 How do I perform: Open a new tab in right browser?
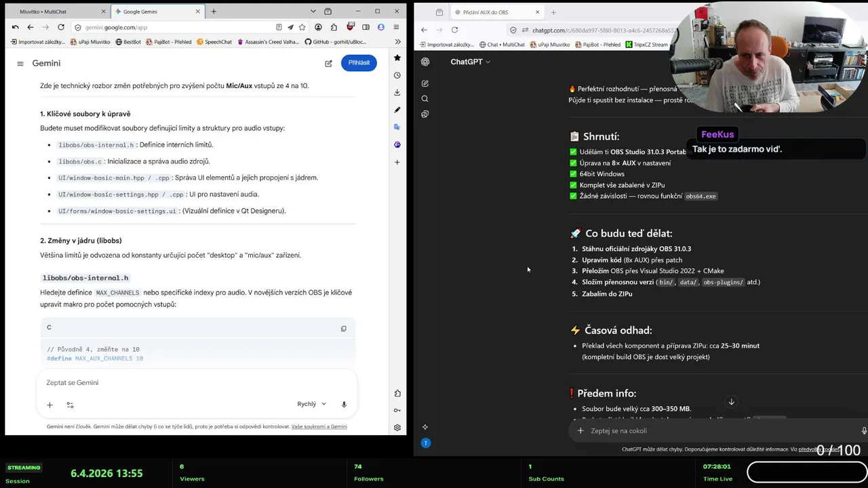553,12
